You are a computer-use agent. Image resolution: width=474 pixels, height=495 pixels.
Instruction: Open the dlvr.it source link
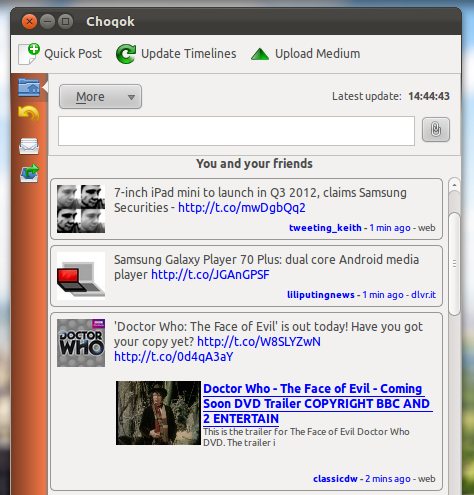pyautogui.click(x=423, y=295)
